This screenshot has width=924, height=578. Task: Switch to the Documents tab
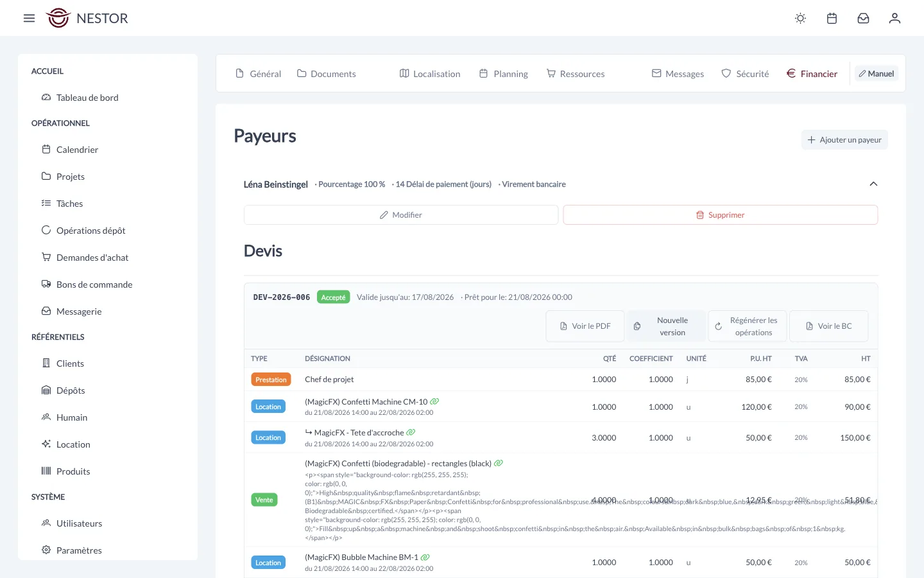(327, 74)
